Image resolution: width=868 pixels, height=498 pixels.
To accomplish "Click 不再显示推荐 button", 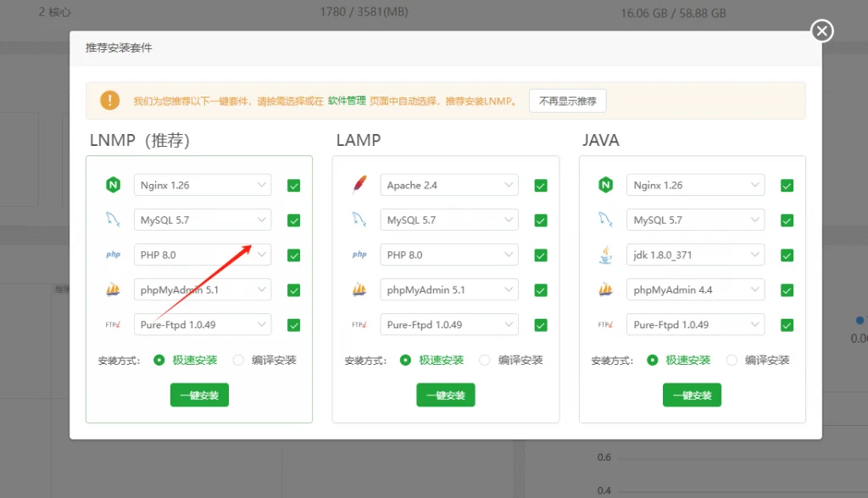I will (567, 101).
